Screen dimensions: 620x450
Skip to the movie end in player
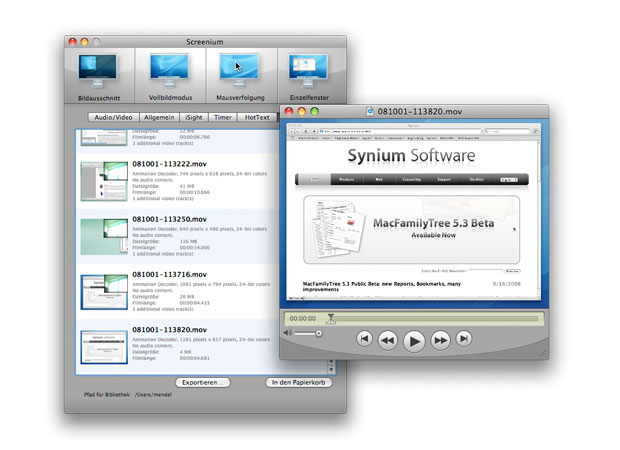coord(464,338)
